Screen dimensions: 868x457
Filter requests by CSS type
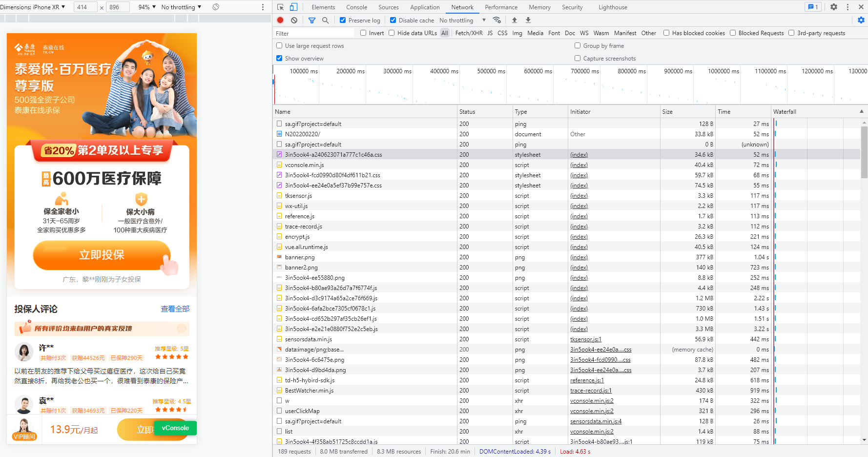[x=502, y=33]
